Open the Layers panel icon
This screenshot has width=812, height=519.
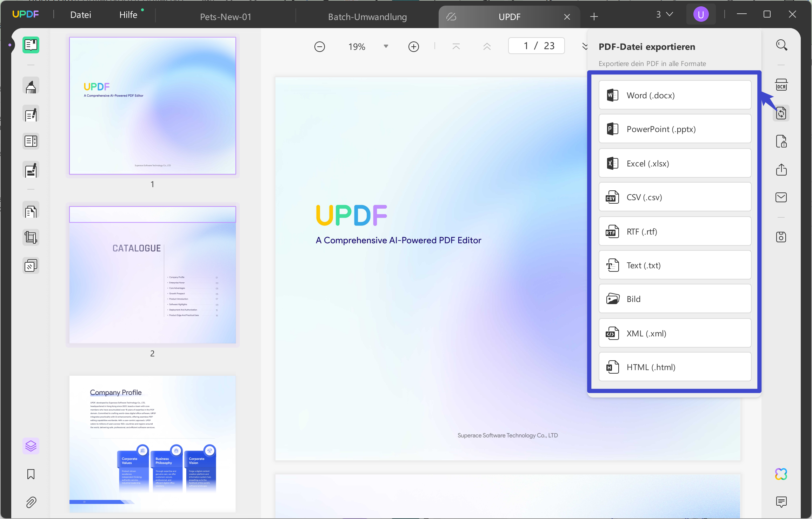(31, 446)
